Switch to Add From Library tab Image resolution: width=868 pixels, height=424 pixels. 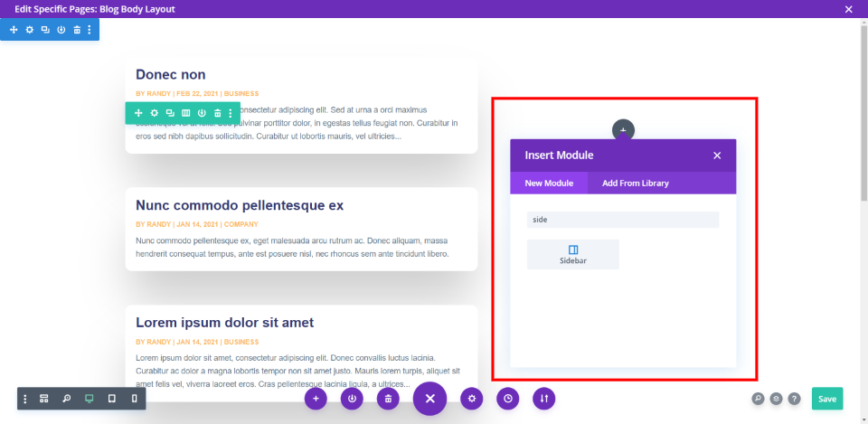(636, 184)
